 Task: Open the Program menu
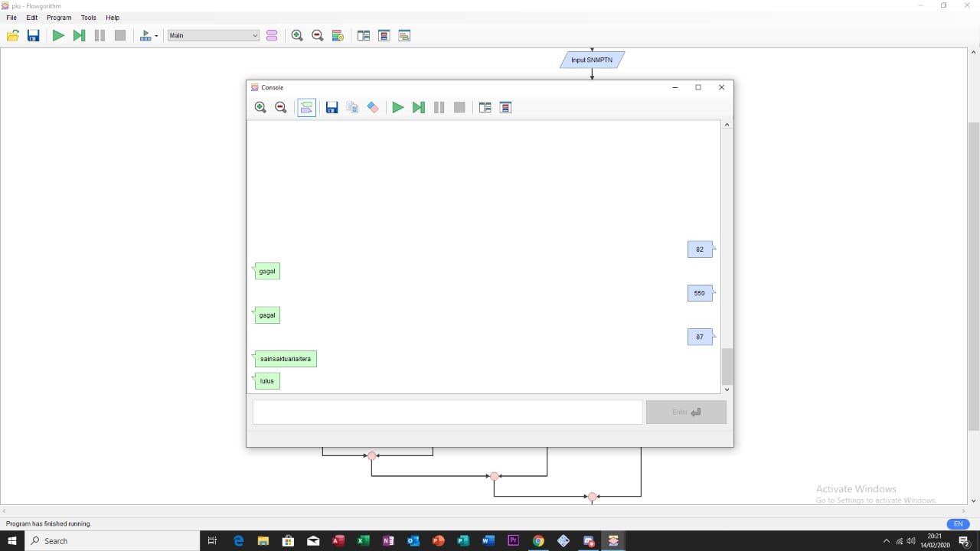click(x=59, y=18)
